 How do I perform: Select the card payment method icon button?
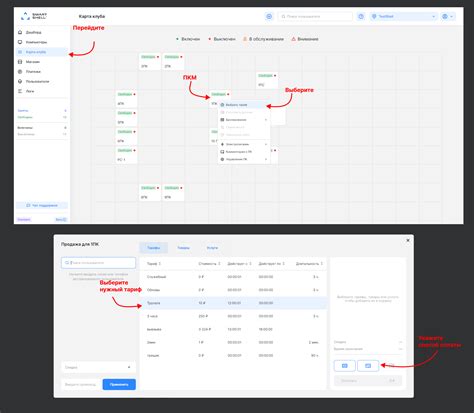(x=368, y=366)
